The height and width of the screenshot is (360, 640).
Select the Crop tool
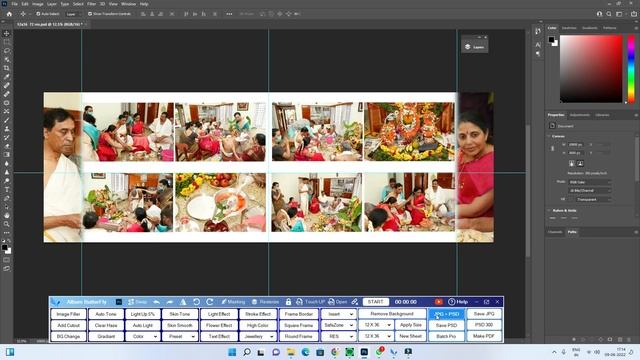[x=7, y=68]
